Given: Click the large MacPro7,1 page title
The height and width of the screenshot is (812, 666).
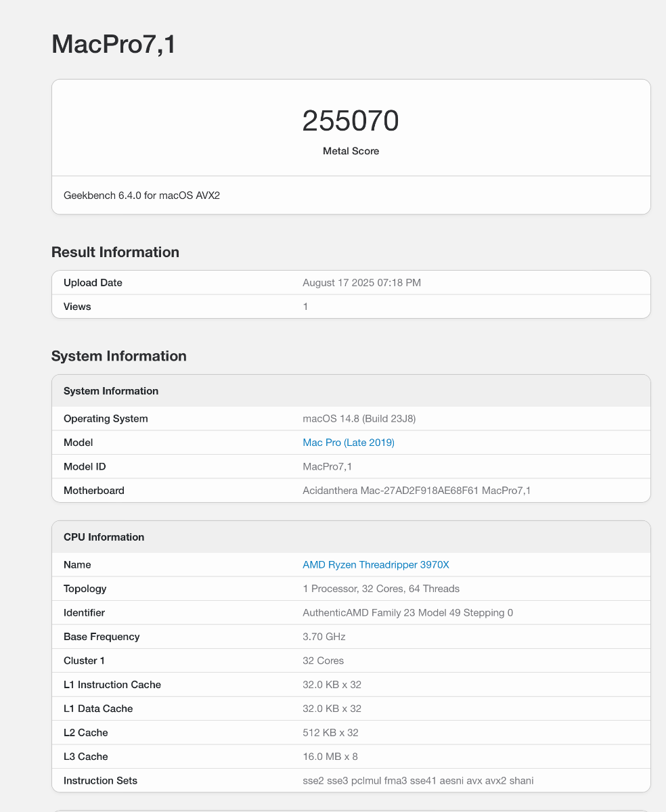Looking at the screenshot, I should point(114,45).
